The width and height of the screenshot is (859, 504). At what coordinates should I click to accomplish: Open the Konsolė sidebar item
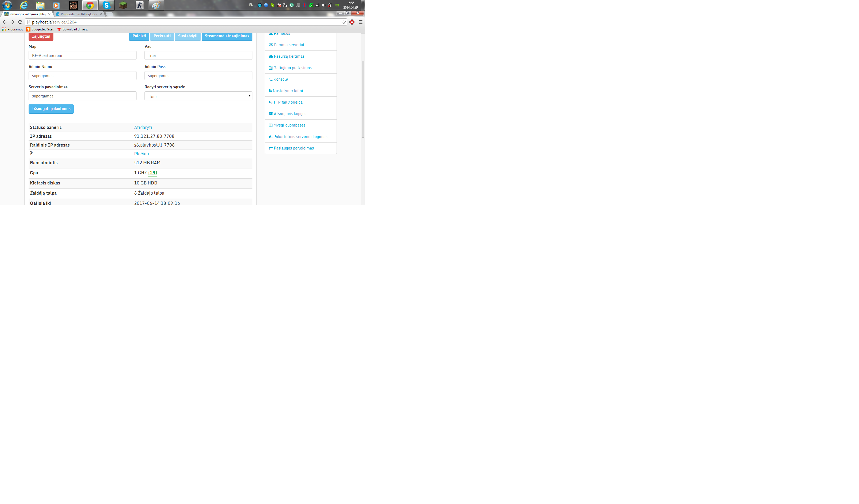[301, 79]
